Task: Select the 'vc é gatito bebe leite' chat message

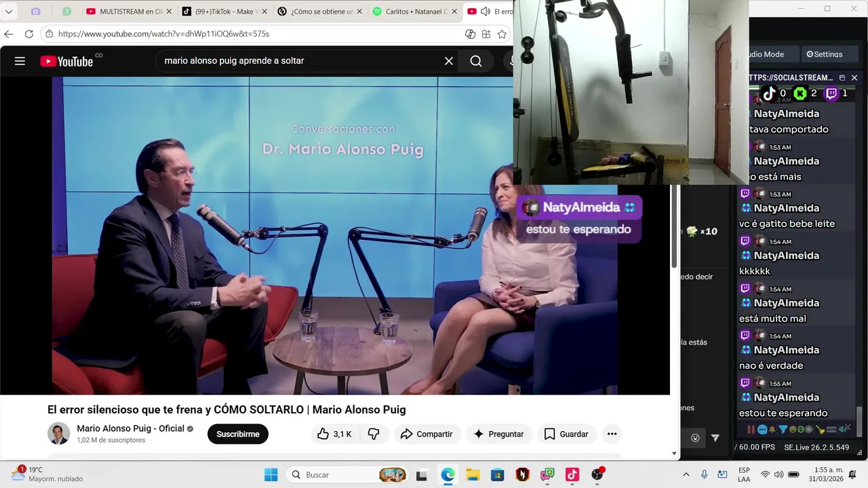Action: tap(787, 224)
